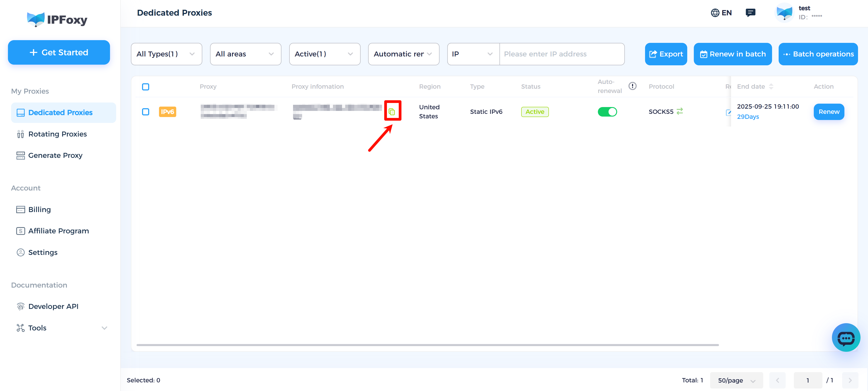The height and width of the screenshot is (391, 868).
Task: Click the messages icon in the top bar
Action: point(751,12)
